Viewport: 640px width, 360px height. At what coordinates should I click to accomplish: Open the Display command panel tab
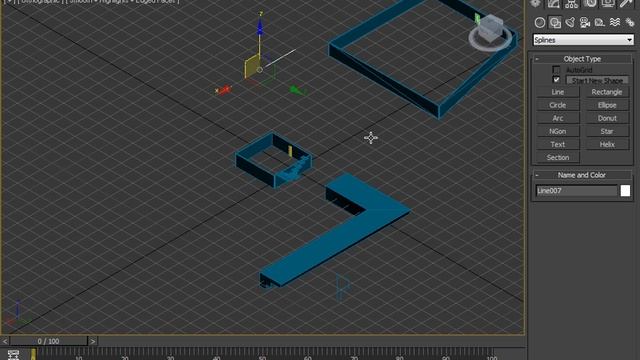point(608,3)
